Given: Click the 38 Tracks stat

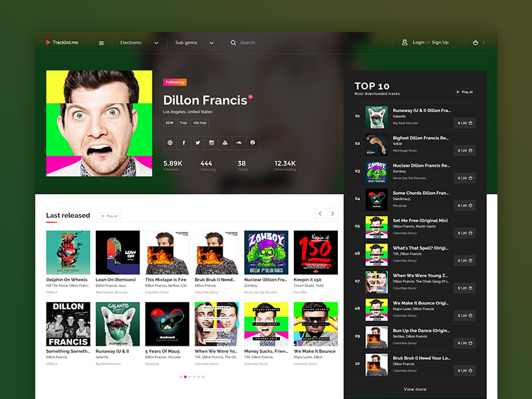Looking at the screenshot, I should point(243,166).
